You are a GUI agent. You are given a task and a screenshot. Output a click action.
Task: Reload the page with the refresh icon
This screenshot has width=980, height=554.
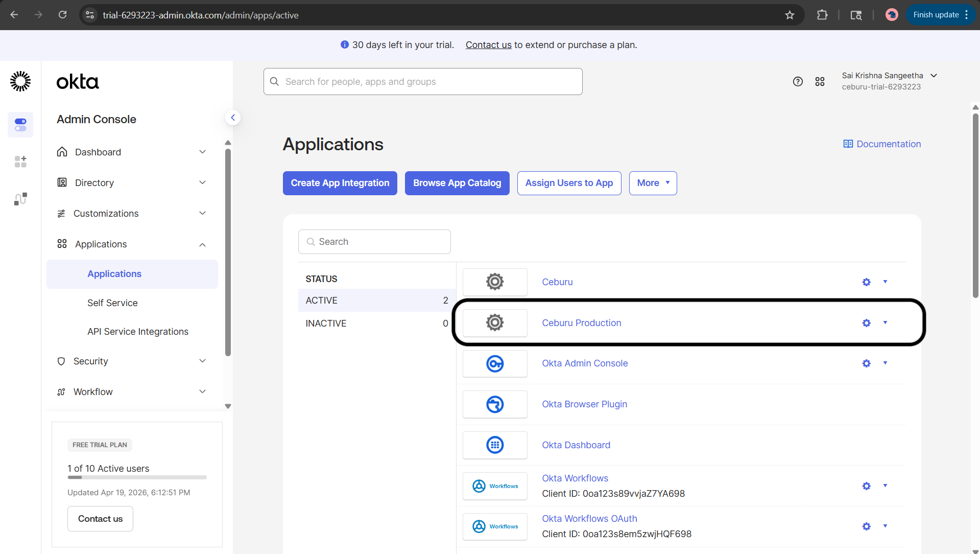point(62,15)
